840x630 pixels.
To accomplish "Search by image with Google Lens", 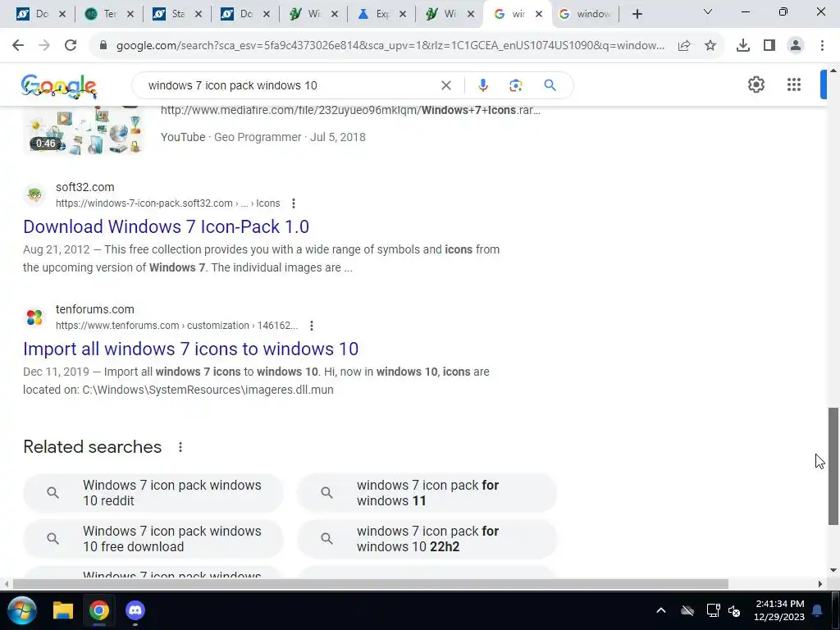I will click(x=515, y=85).
